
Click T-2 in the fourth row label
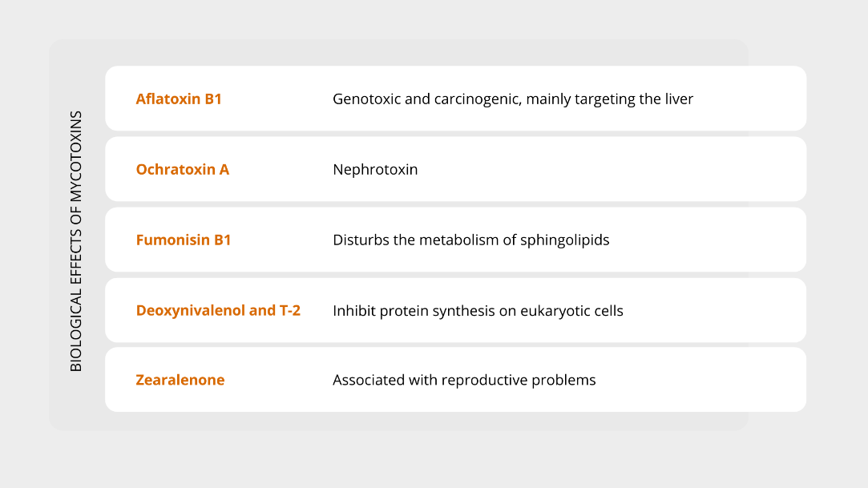click(x=290, y=310)
